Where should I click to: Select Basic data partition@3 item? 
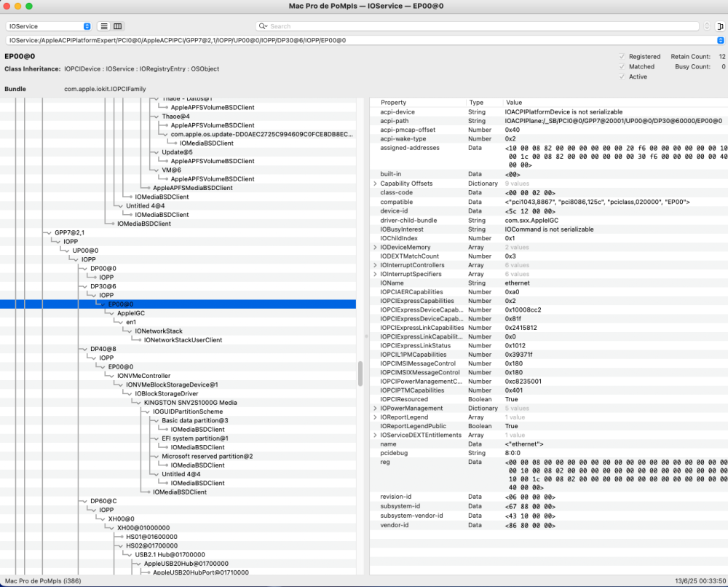(195, 421)
